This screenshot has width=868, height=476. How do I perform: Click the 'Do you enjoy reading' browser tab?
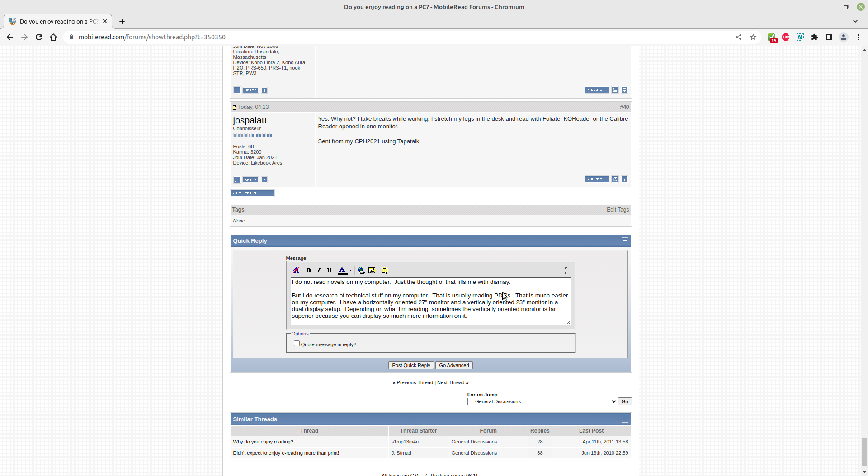(x=58, y=21)
